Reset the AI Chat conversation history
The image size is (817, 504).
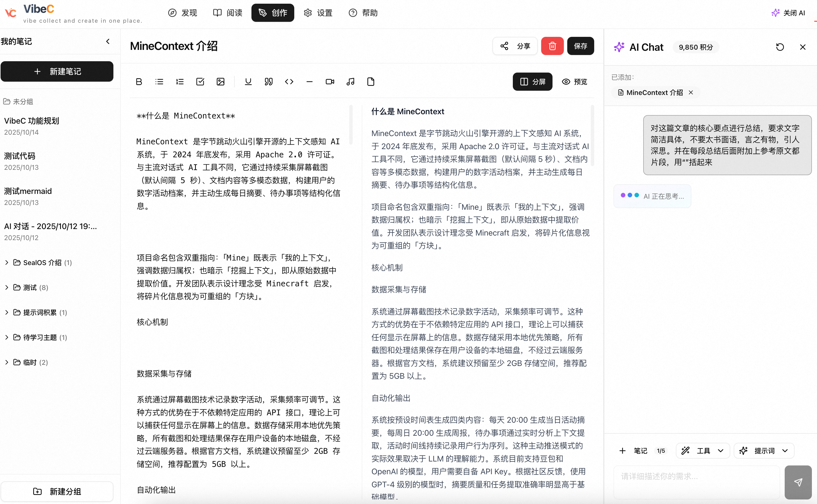pos(780,47)
